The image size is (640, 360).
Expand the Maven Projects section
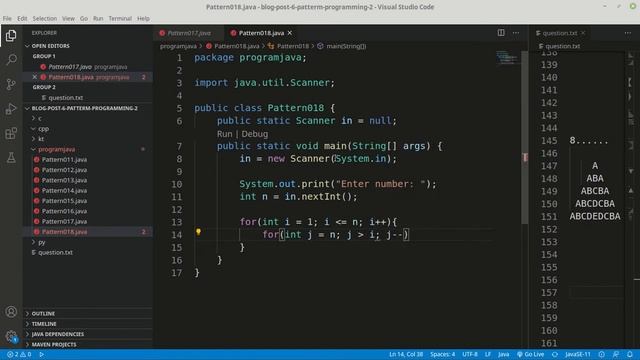[54, 344]
